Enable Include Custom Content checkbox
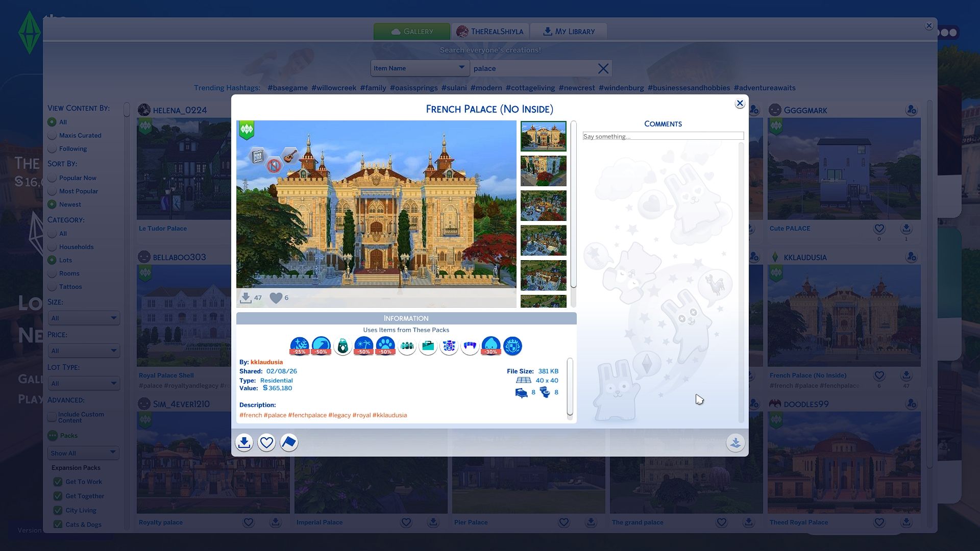Image resolution: width=980 pixels, height=551 pixels. [x=52, y=417]
